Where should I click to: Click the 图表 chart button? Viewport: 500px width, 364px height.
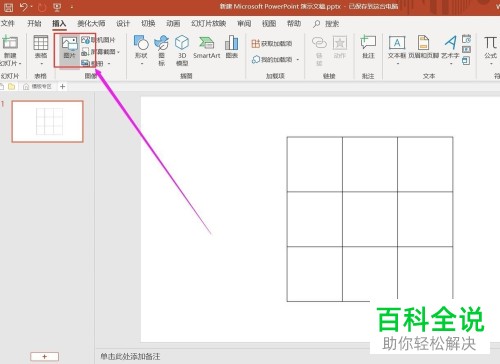coord(232,47)
